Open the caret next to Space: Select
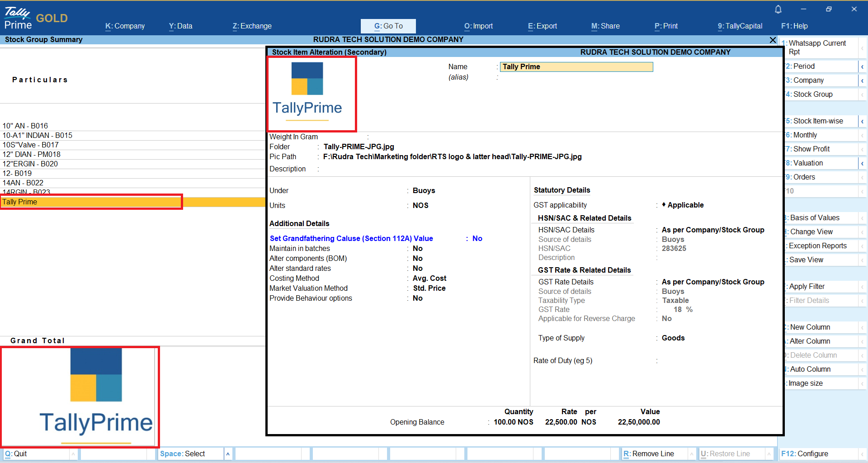Image resolution: width=868 pixels, height=463 pixels. click(228, 454)
